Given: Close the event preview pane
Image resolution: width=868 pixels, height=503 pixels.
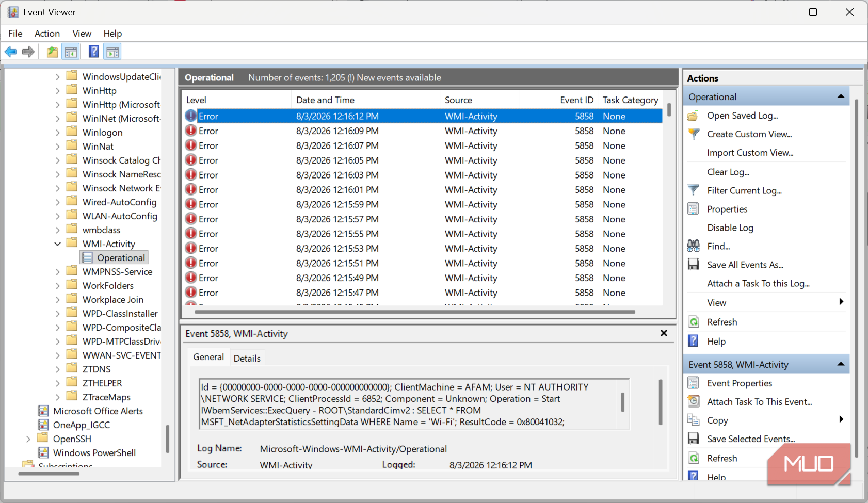Looking at the screenshot, I should (x=664, y=333).
